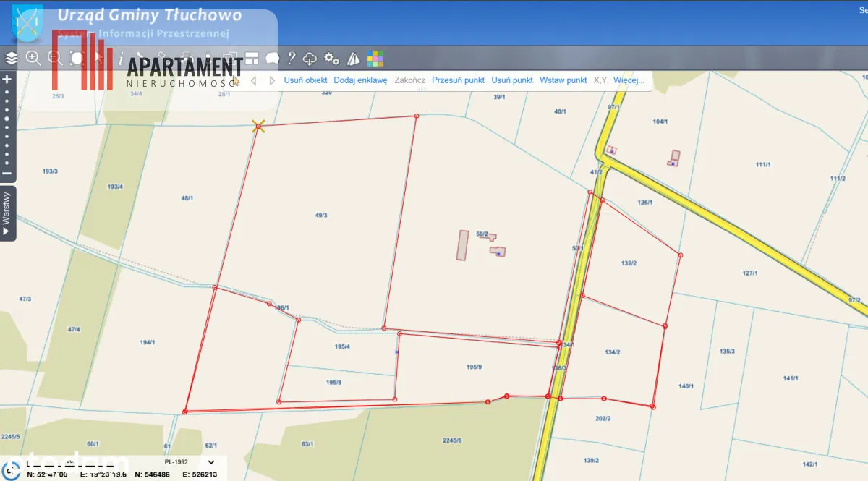Click Dodaj enklawę link

(x=360, y=80)
